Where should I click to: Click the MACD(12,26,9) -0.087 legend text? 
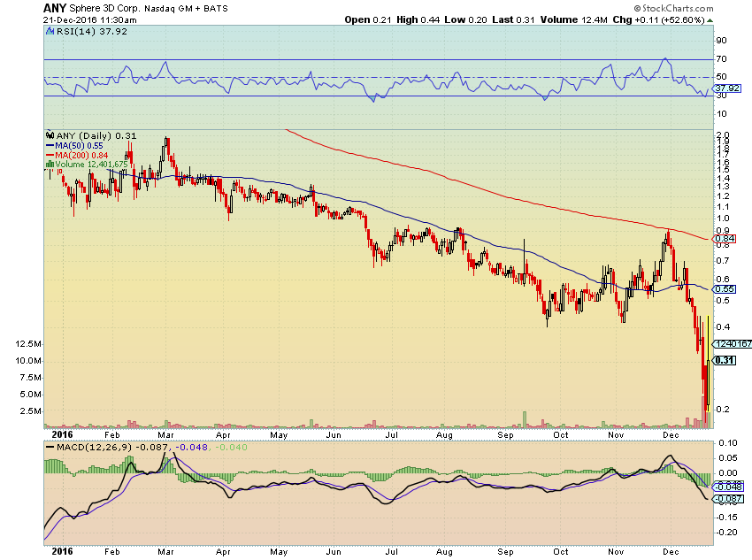pos(112,448)
